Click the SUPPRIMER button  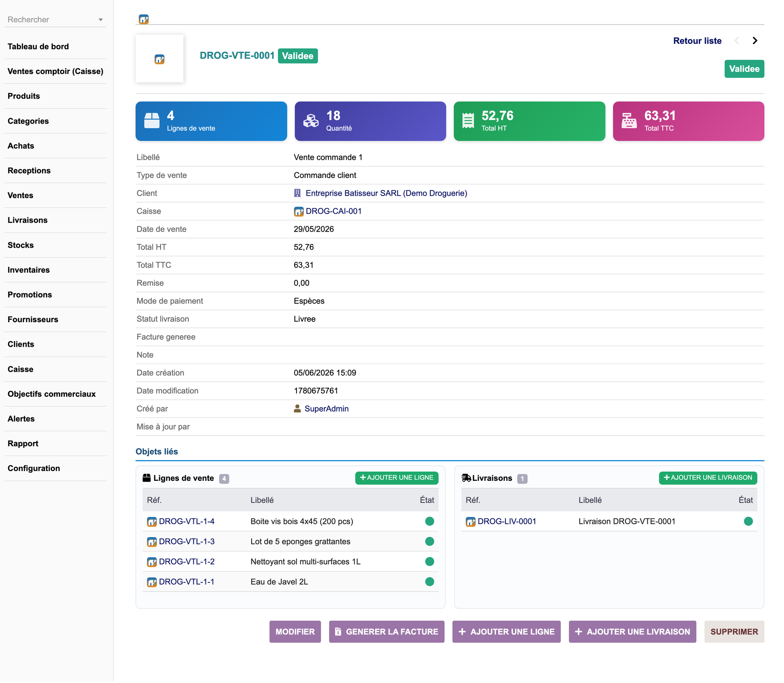(x=734, y=631)
